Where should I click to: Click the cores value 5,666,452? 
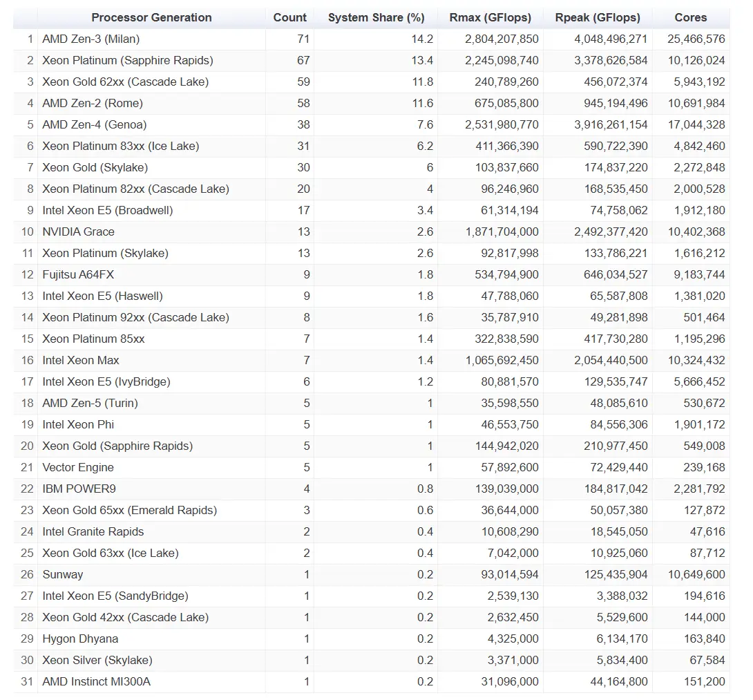(x=699, y=381)
